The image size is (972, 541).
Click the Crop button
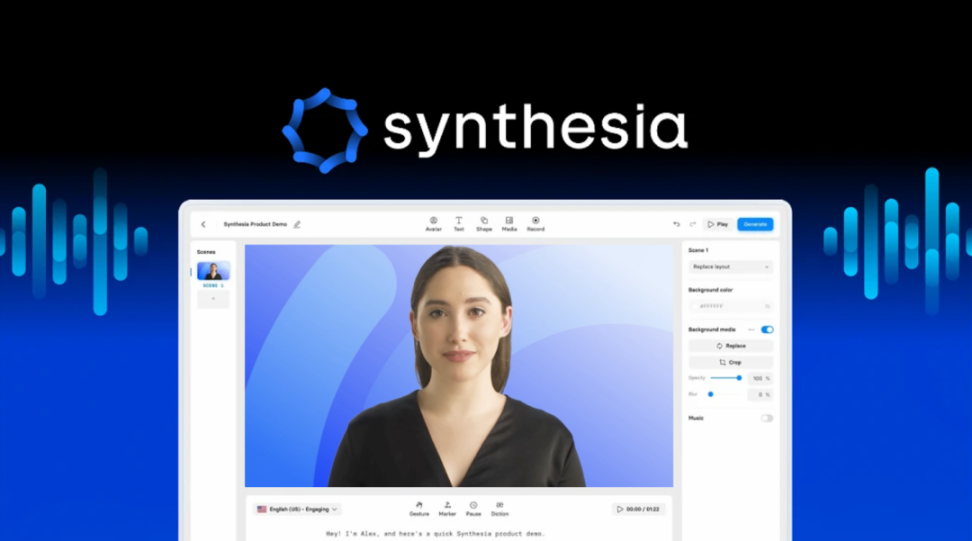pos(730,362)
